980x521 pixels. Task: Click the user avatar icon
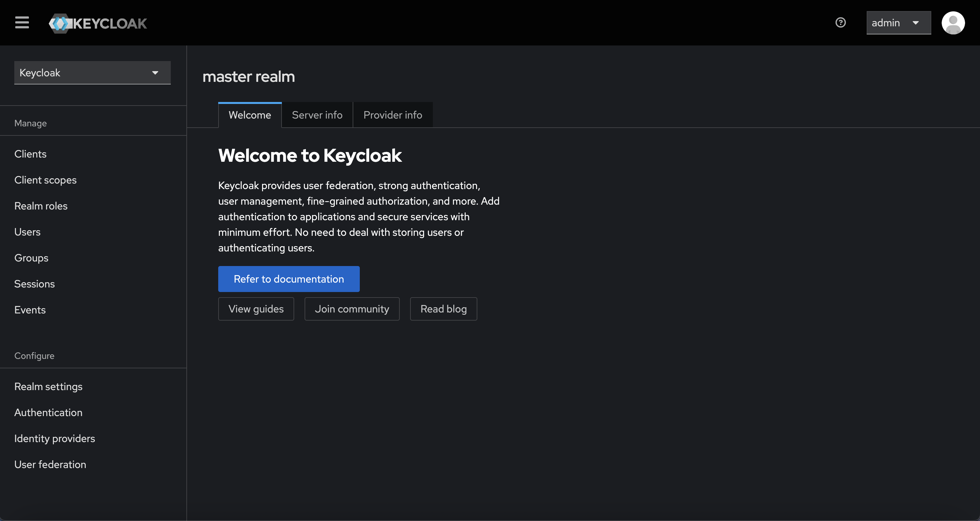[x=953, y=23]
